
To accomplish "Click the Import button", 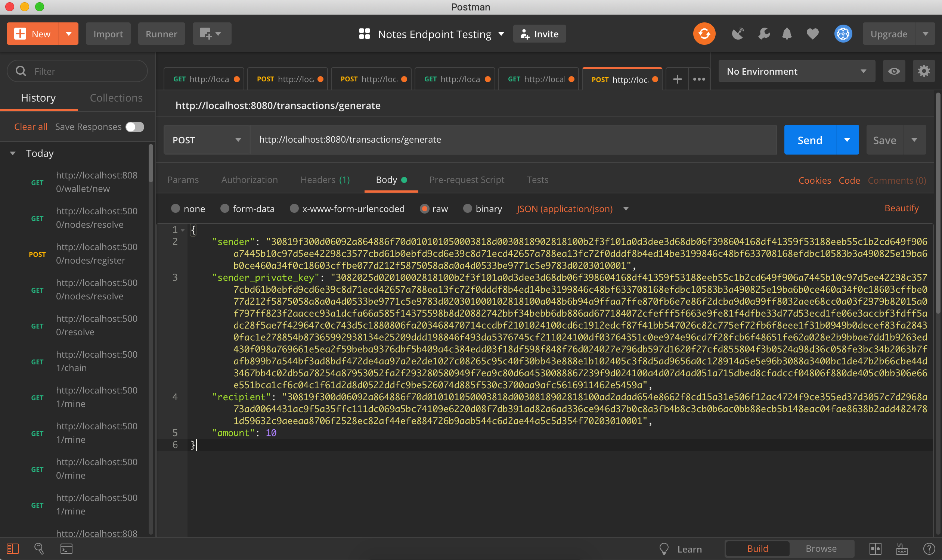I will coord(108,34).
